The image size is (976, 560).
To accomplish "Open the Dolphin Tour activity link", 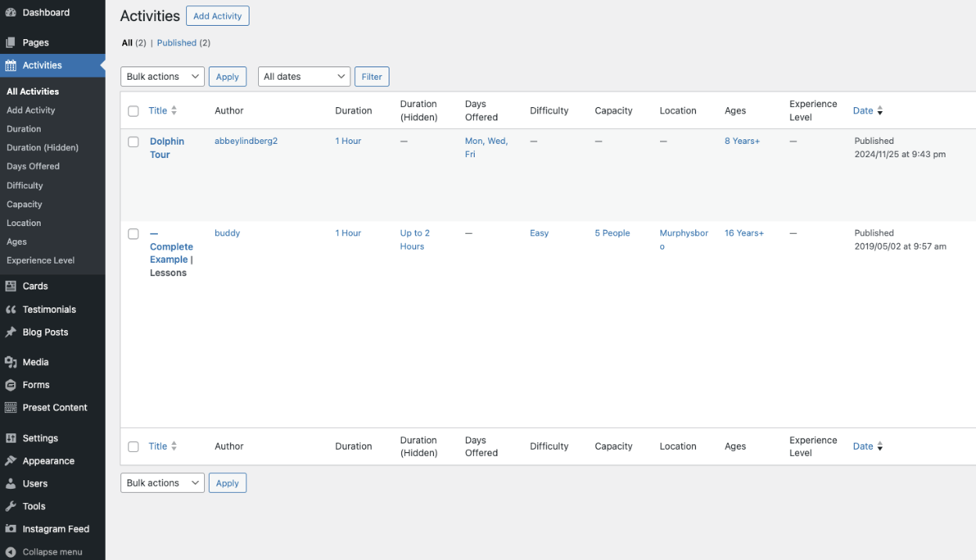I will pos(167,148).
